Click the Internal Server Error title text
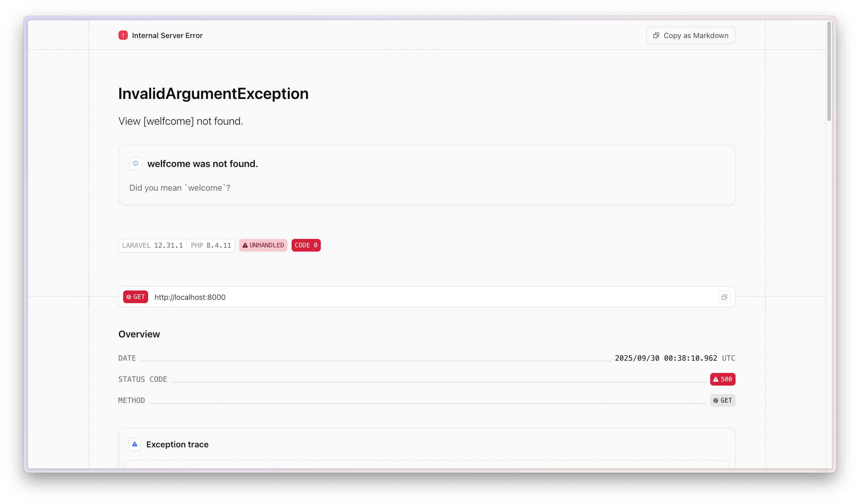860x504 pixels. coord(167,36)
